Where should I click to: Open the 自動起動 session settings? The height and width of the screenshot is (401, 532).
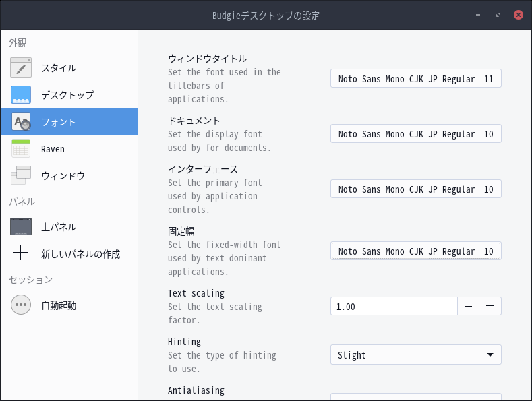coord(69,305)
